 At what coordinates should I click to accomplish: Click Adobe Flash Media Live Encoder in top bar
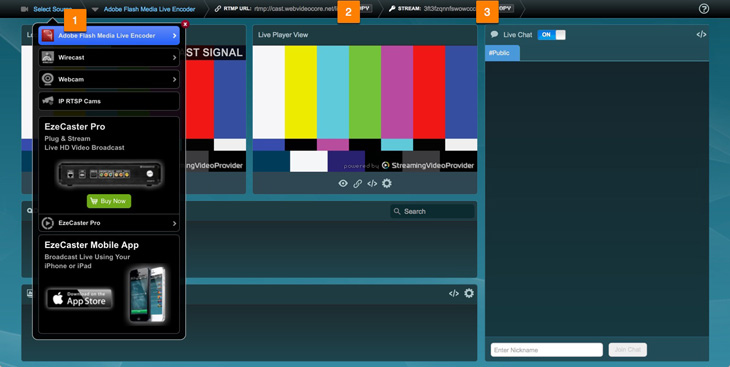(x=149, y=9)
